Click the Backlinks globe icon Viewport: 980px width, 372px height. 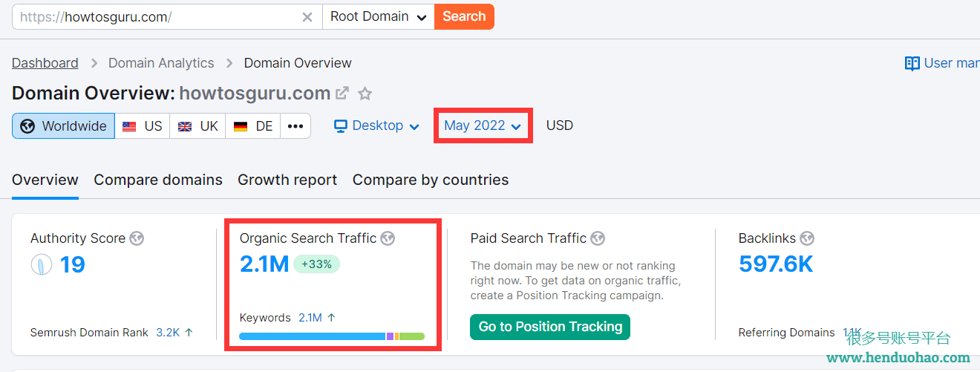click(807, 238)
